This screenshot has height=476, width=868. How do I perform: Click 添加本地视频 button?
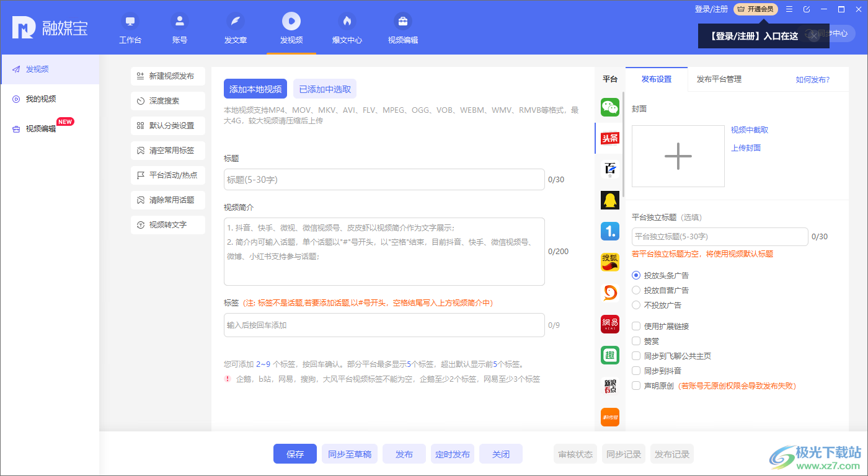255,89
